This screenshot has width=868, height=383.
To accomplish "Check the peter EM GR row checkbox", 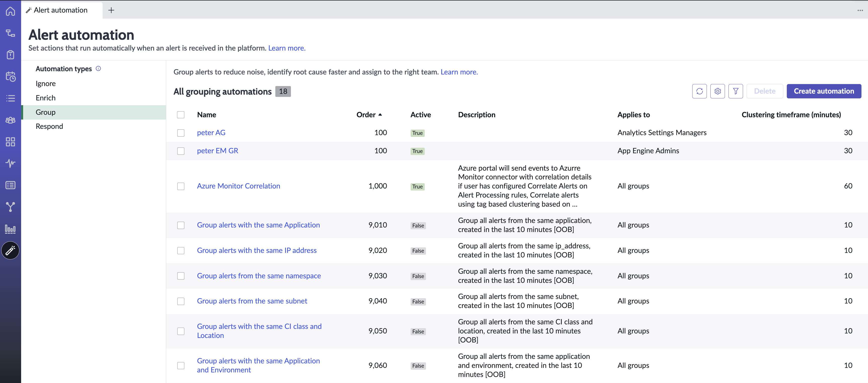I will coord(181,151).
